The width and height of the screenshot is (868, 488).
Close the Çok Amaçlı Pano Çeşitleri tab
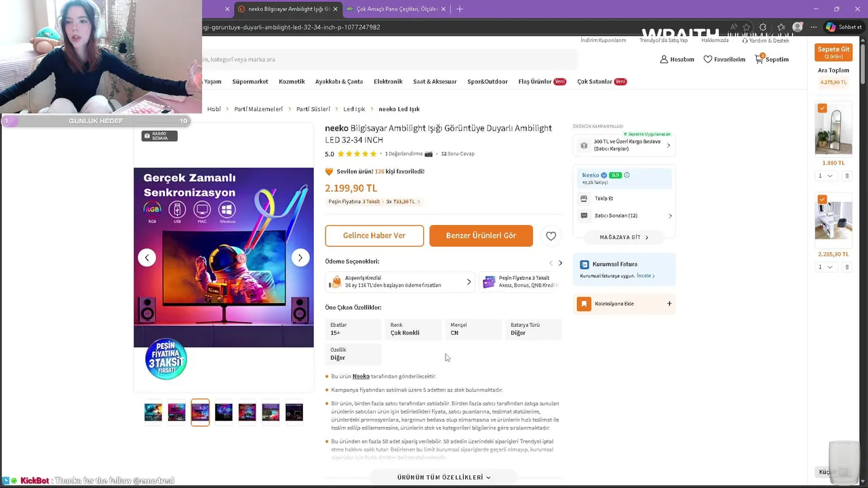[x=443, y=9]
